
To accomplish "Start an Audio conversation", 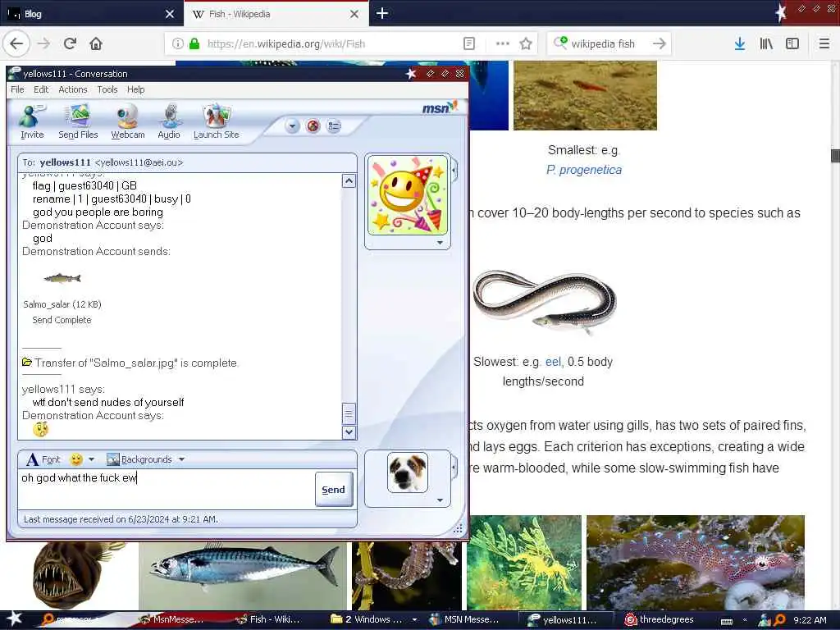I will tap(169, 121).
